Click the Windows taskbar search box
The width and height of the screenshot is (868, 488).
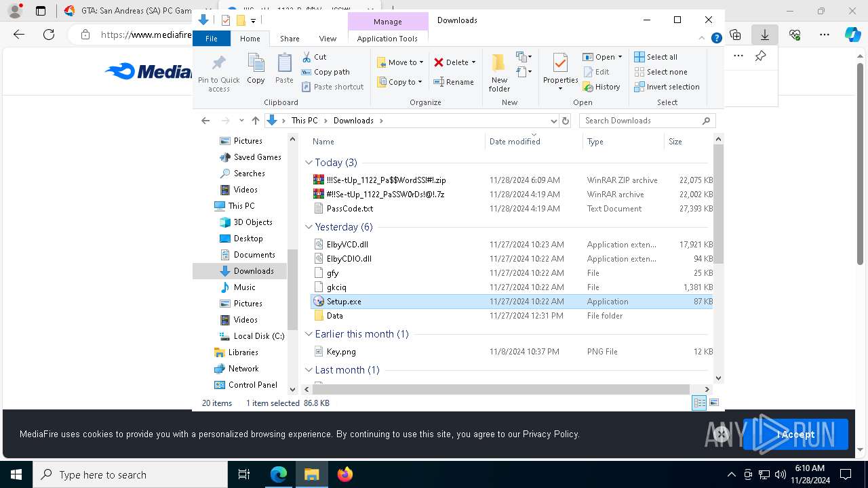pos(130,474)
